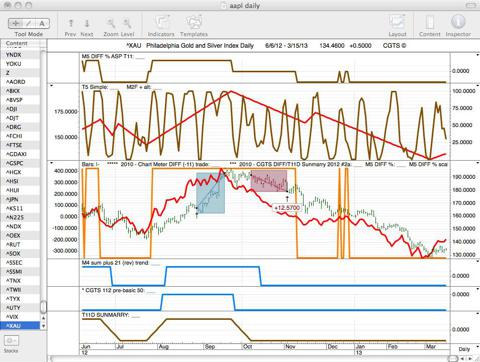Select ^FTSE in the symbol list
Viewport: 480px width, 362px height.
pos(20,145)
